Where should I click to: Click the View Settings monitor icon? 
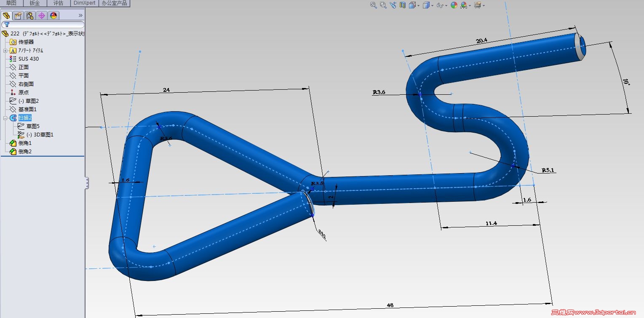(x=477, y=5)
